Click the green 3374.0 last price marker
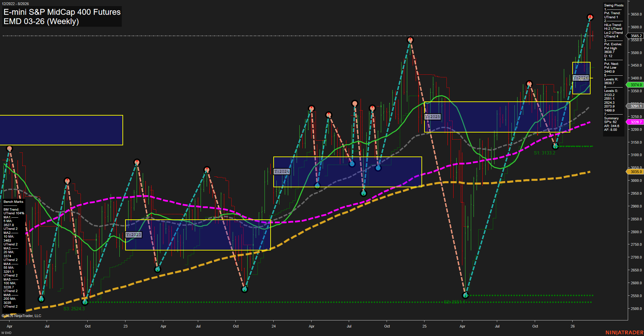 pos(635,85)
